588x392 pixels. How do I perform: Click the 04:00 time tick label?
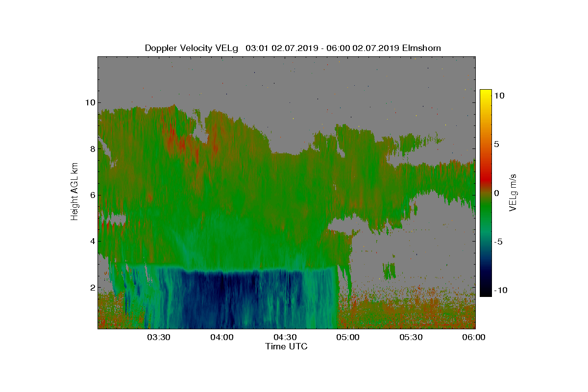tap(222, 338)
